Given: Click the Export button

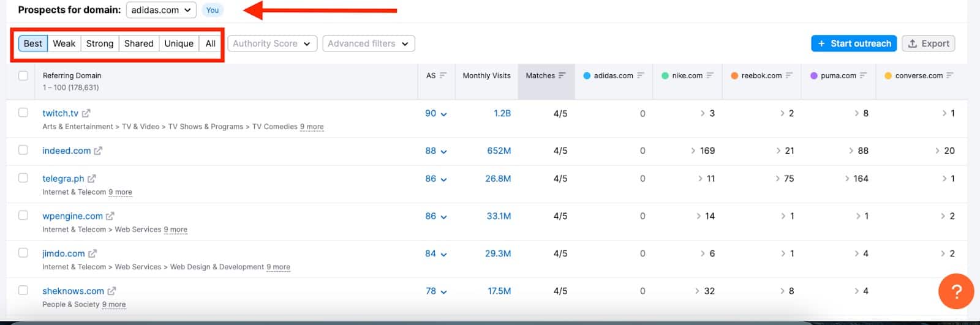Looking at the screenshot, I should (x=929, y=43).
